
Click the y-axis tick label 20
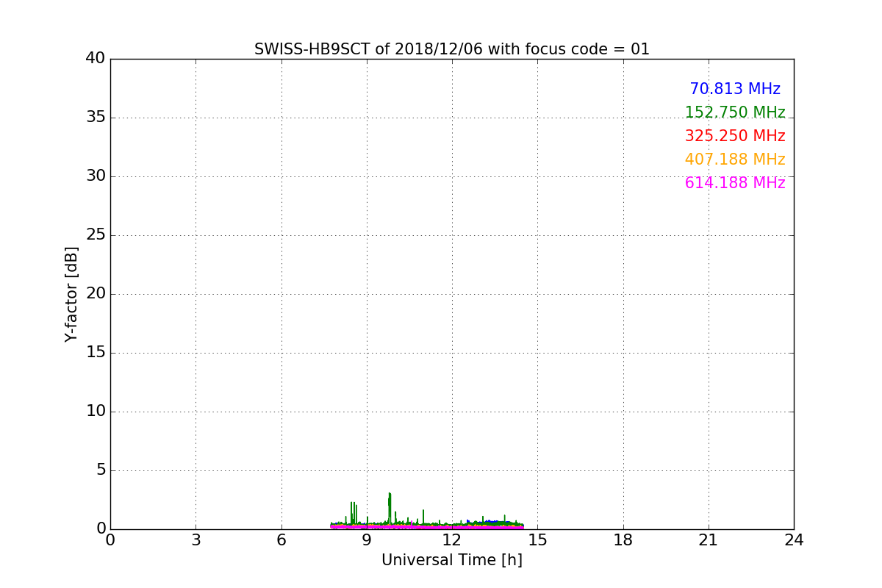tap(96, 294)
